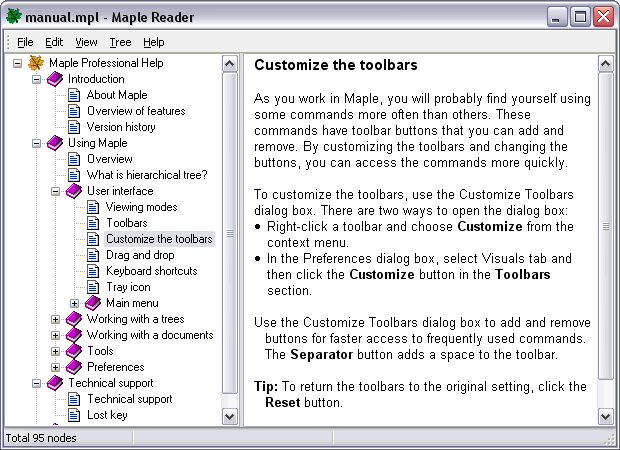This screenshot has height=450, width=620.
Task: Click the Main menu book icon
Action: (x=93, y=303)
